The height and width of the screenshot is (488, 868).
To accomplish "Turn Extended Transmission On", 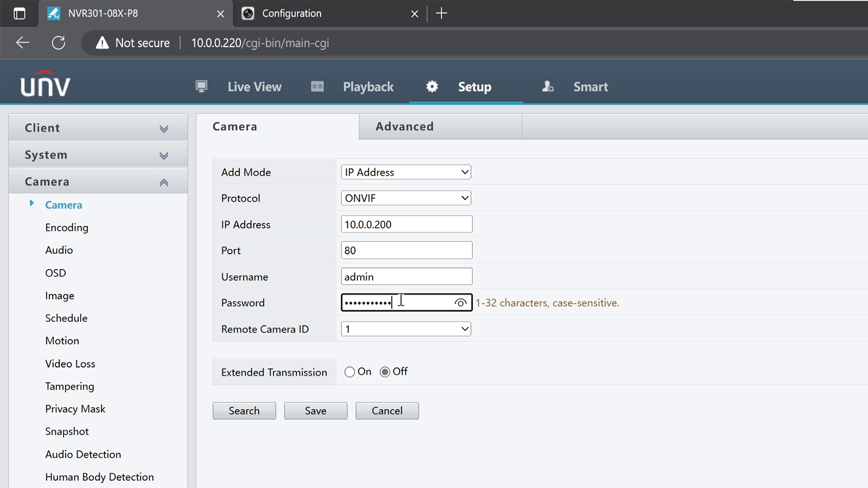I will pos(349,372).
